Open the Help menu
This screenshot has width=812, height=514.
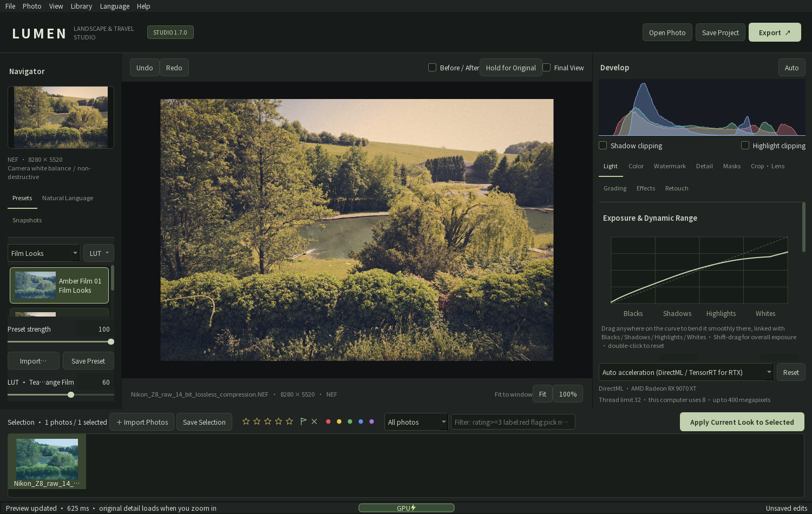(x=143, y=6)
